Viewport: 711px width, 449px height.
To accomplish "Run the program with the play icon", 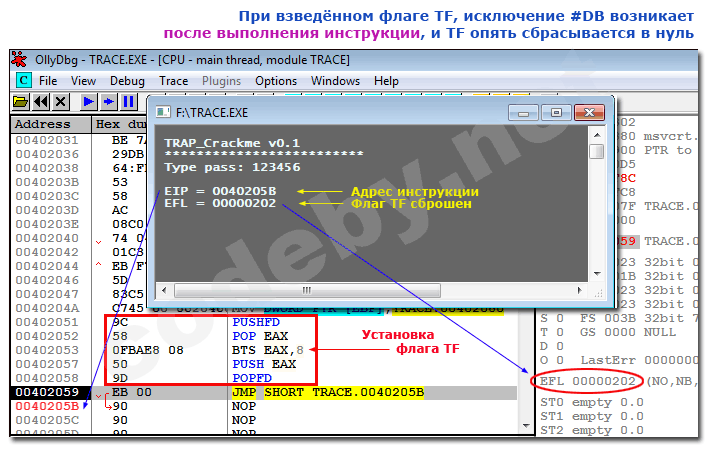I will coord(88,102).
